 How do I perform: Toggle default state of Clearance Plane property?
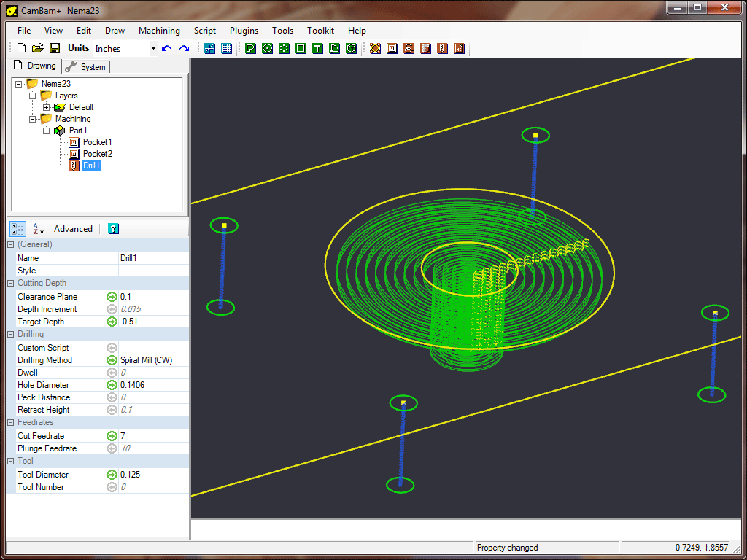click(x=112, y=297)
